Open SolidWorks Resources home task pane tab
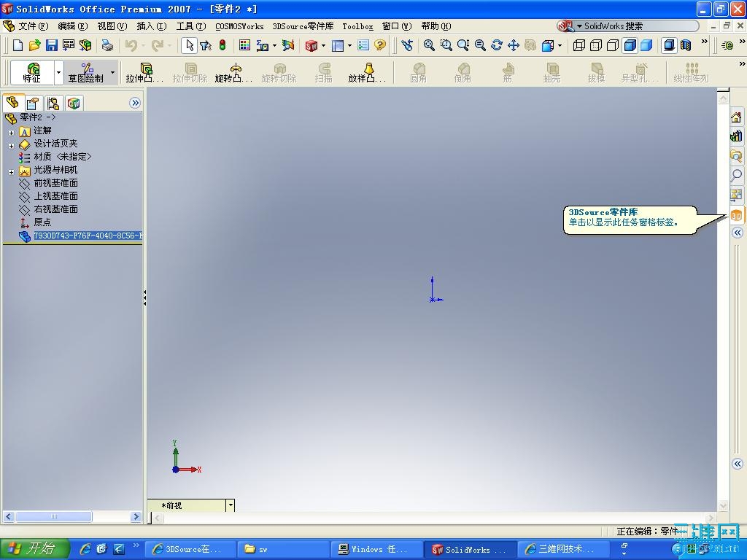Viewport: 747px width, 560px height. click(736, 117)
